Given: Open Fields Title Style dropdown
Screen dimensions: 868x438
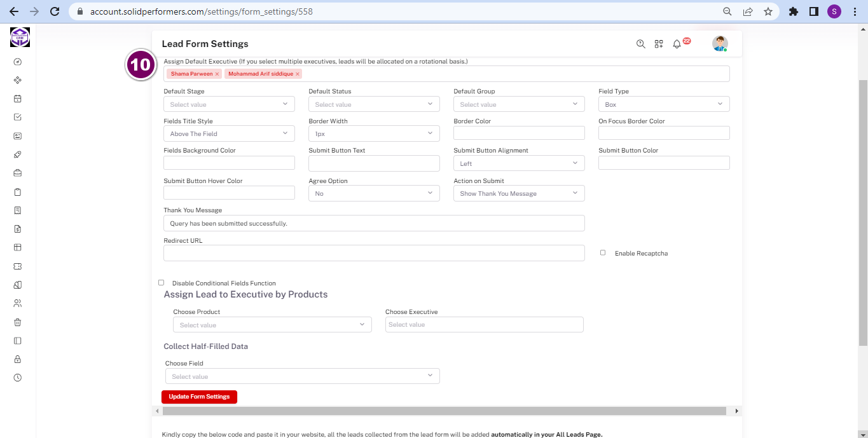Looking at the screenshot, I should pyautogui.click(x=229, y=133).
